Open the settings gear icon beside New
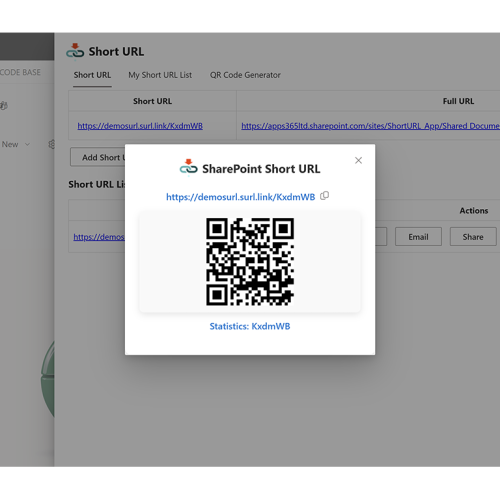The image size is (500, 500). (51, 144)
